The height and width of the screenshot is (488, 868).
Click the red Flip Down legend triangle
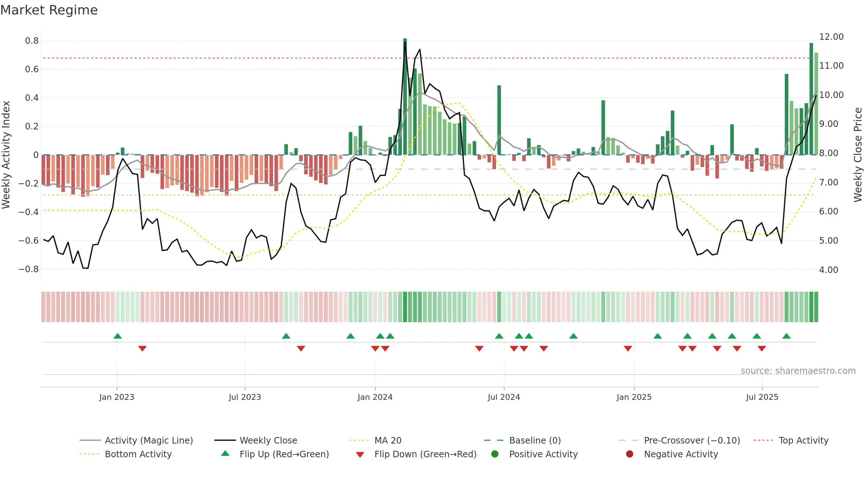360,455
